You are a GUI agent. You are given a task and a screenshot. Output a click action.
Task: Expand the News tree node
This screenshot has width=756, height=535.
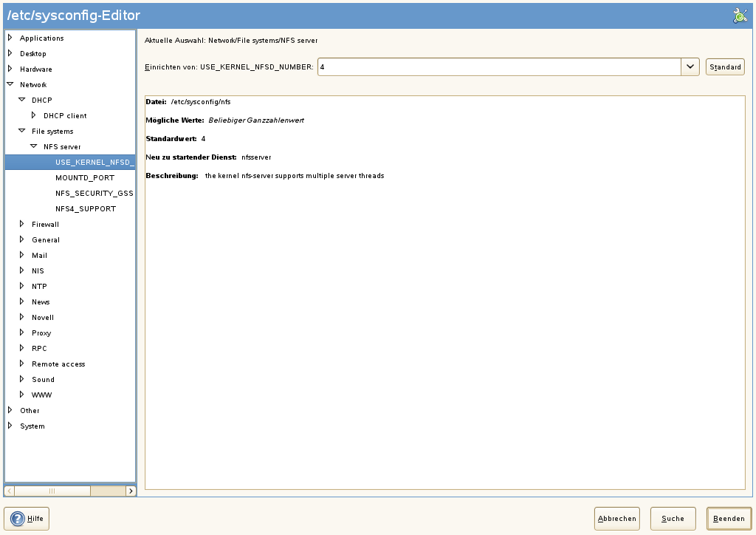click(x=21, y=301)
